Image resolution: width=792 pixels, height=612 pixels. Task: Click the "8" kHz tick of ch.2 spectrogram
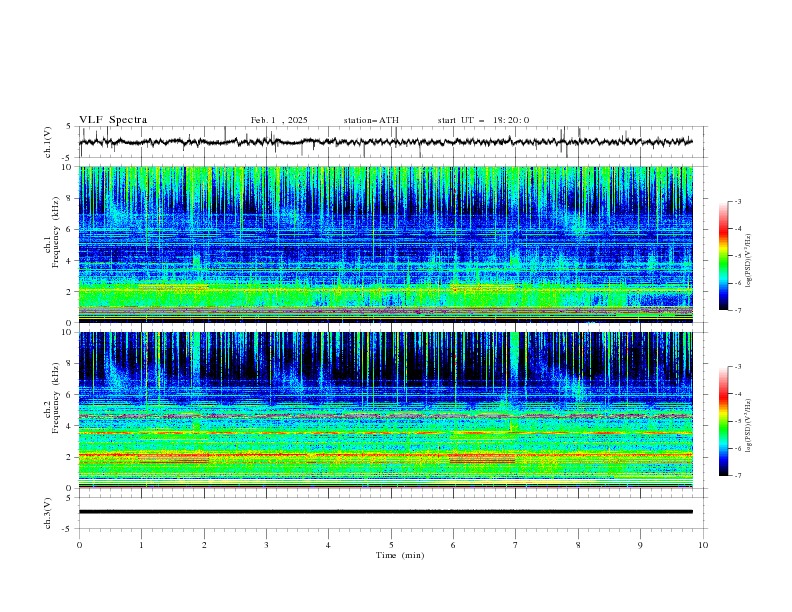(71, 364)
